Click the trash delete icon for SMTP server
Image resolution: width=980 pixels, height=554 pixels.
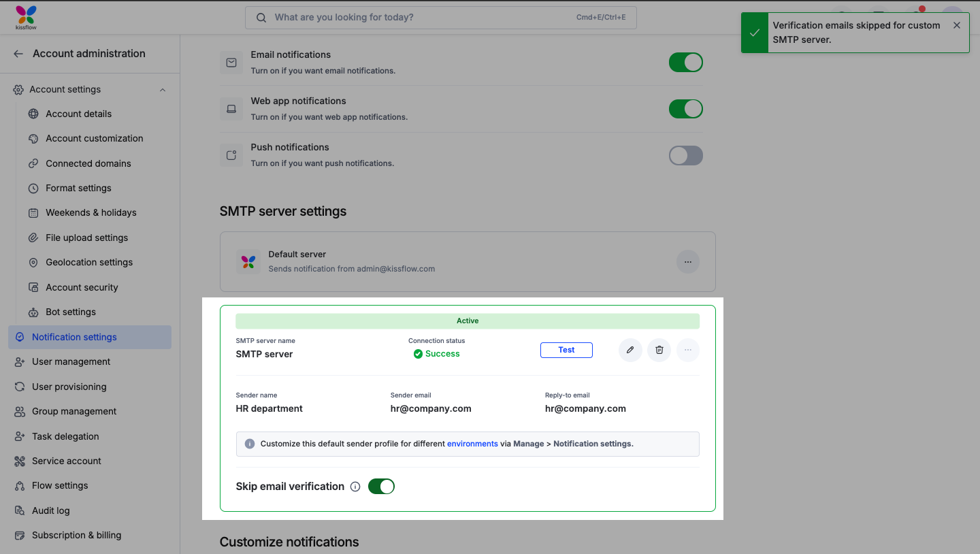point(659,350)
